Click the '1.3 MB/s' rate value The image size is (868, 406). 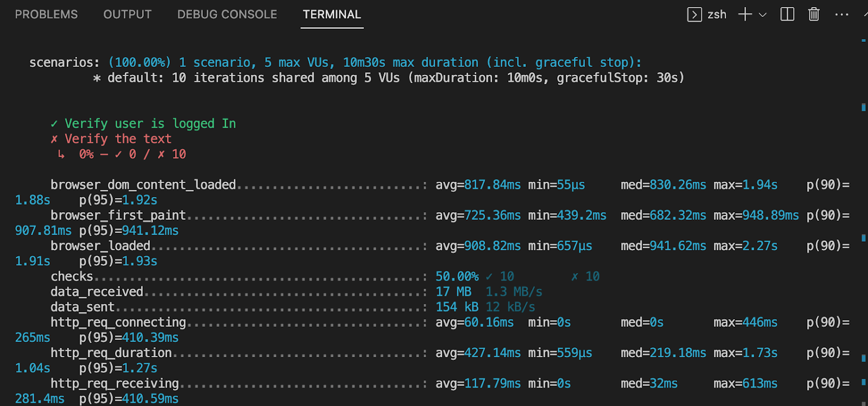coord(514,291)
